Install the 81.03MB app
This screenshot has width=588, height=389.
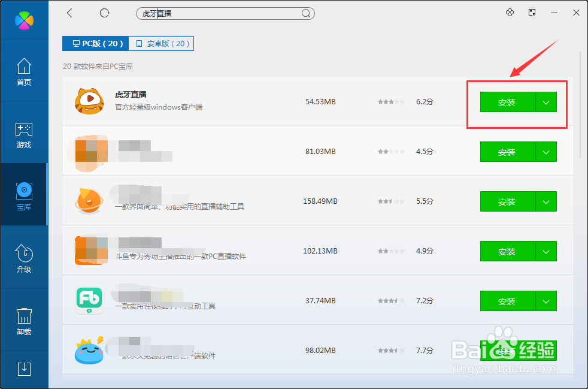[508, 152]
